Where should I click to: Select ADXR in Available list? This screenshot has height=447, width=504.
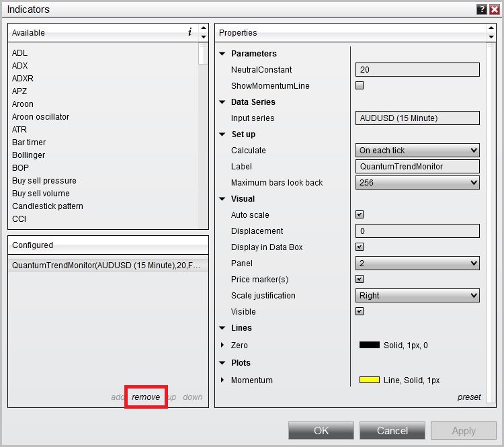tap(22, 79)
